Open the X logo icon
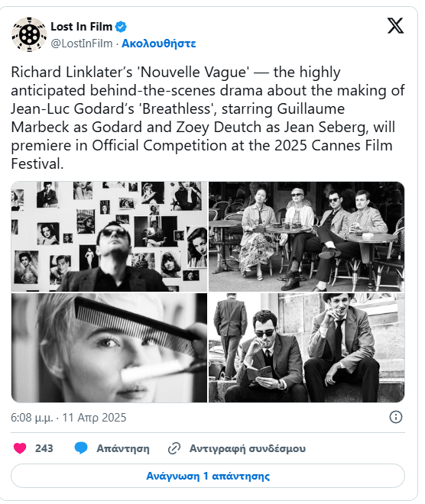The height and width of the screenshot is (504, 425). (x=395, y=26)
